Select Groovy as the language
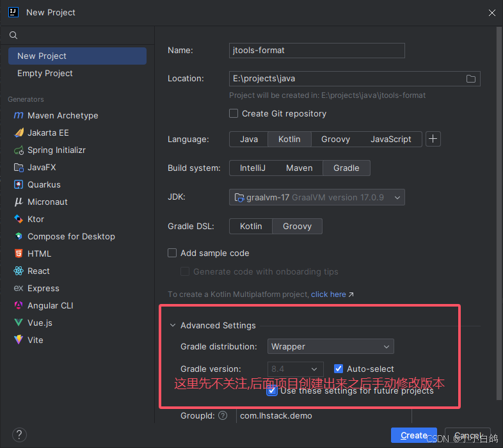This screenshot has width=503, height=448. click(x=335, y=139)
